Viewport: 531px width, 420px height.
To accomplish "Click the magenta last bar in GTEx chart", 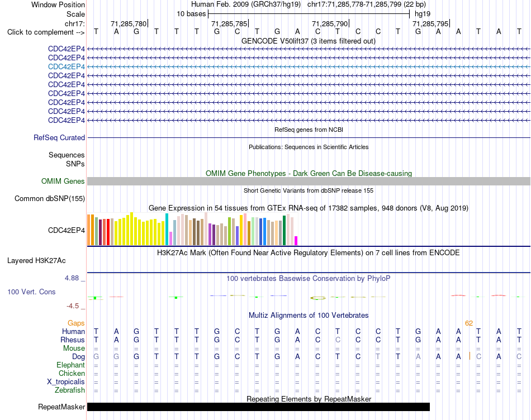I will click(x=296, y=241).
